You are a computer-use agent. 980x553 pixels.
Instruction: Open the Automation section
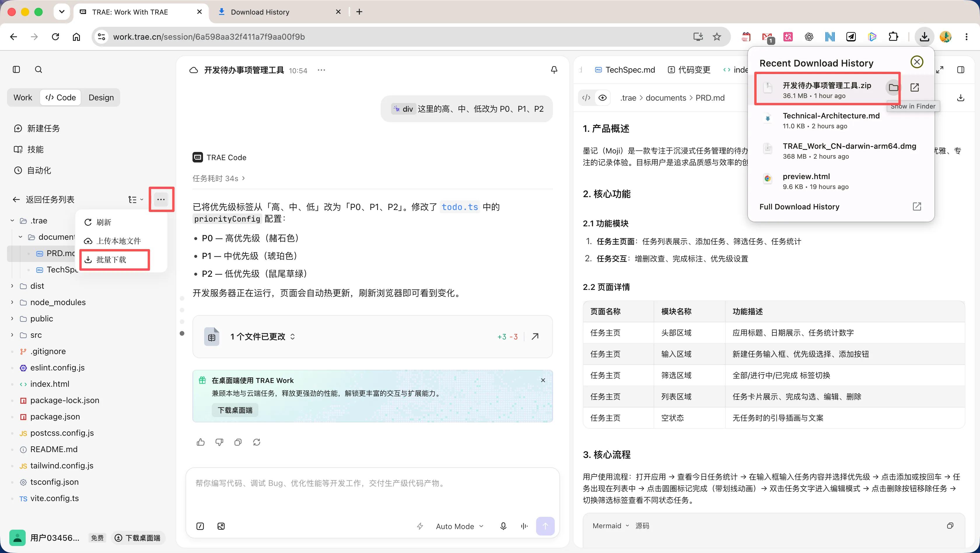[x=33, y=170]
